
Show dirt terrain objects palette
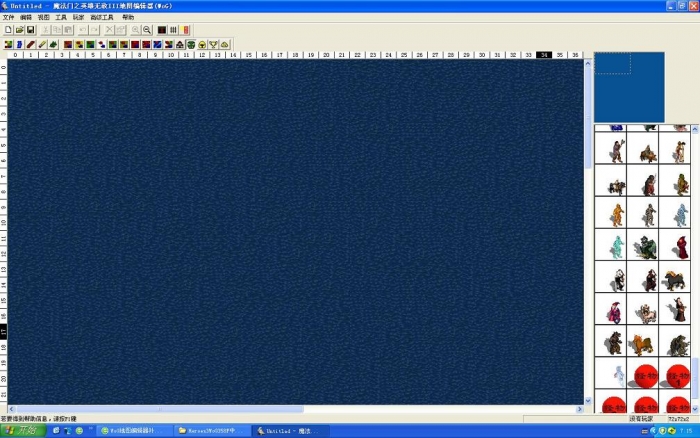68,44
